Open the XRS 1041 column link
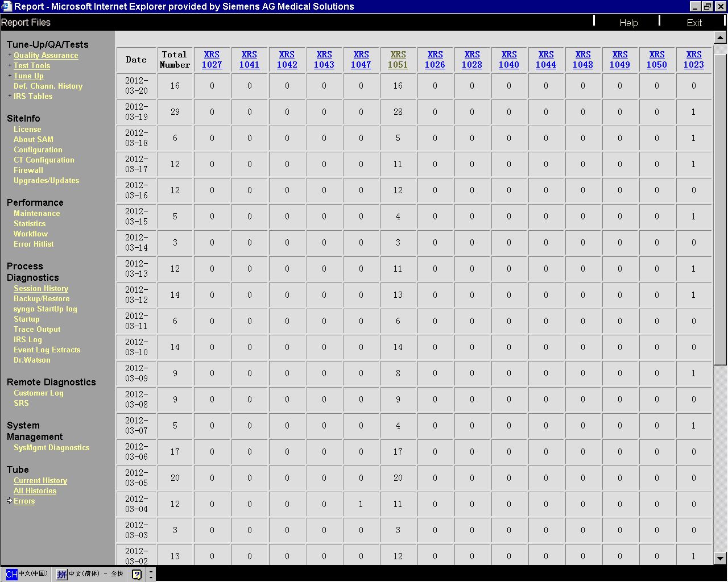Viewport: 728px width, 582px height. (249, 60)
